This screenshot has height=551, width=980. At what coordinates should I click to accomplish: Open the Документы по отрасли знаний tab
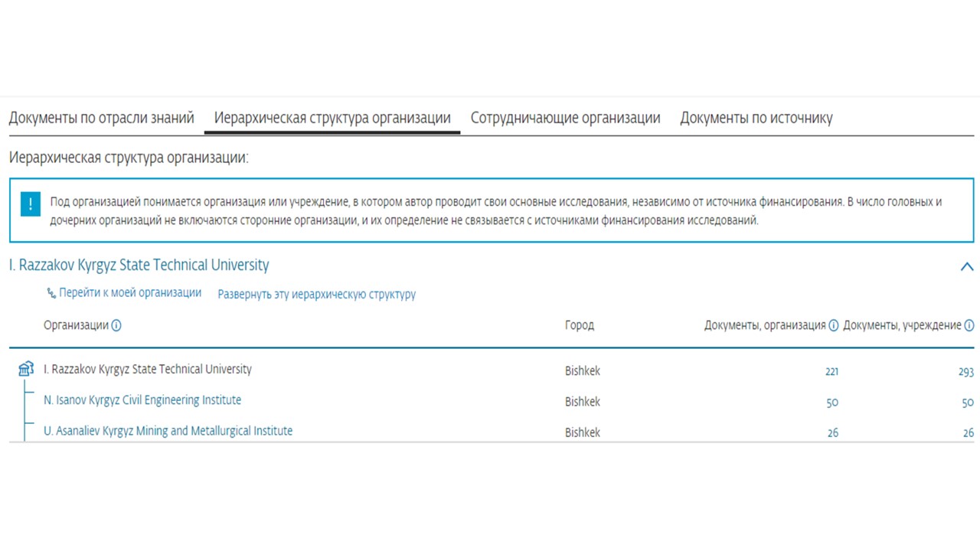point(101,118)
